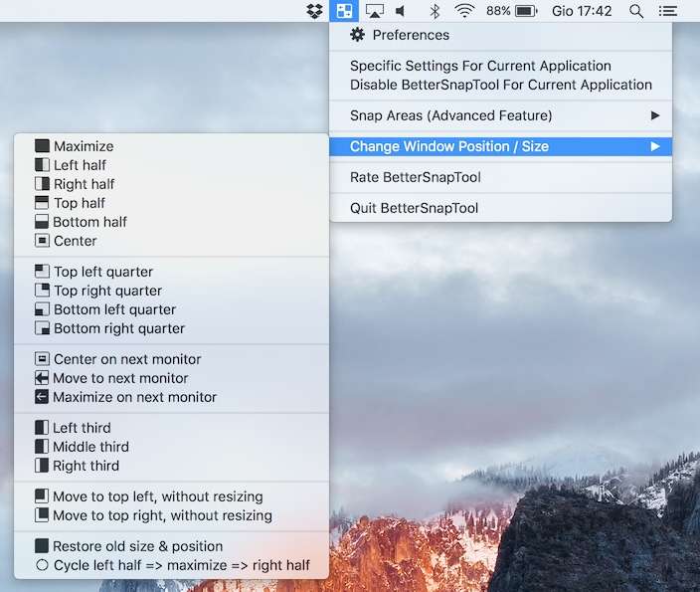Click the Top half icon
The height and width of the screenshot is (592, 700).
click(42, 202)
